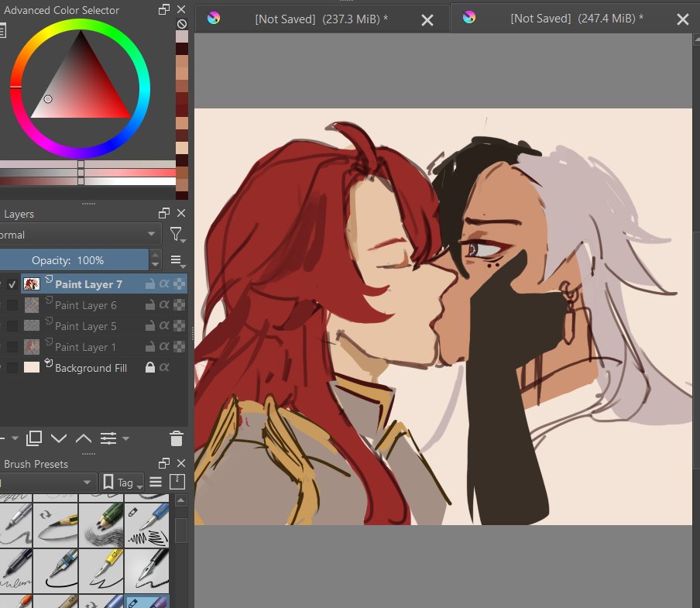Float the Layers docker
The height and width of the screenshot is (608, 700).
click(x=164, y=213)
